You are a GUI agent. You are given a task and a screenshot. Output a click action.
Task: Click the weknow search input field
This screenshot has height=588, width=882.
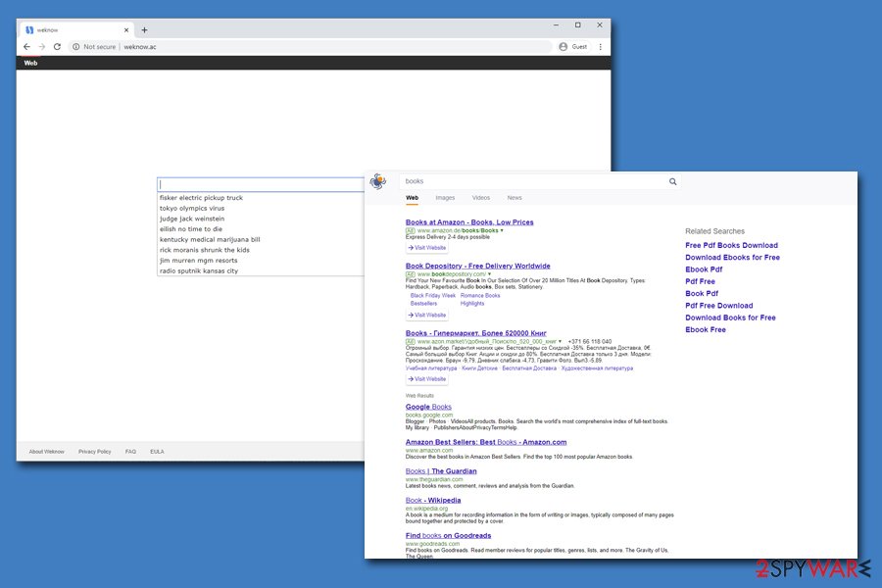pyautogui.click(x=261, y=184)
